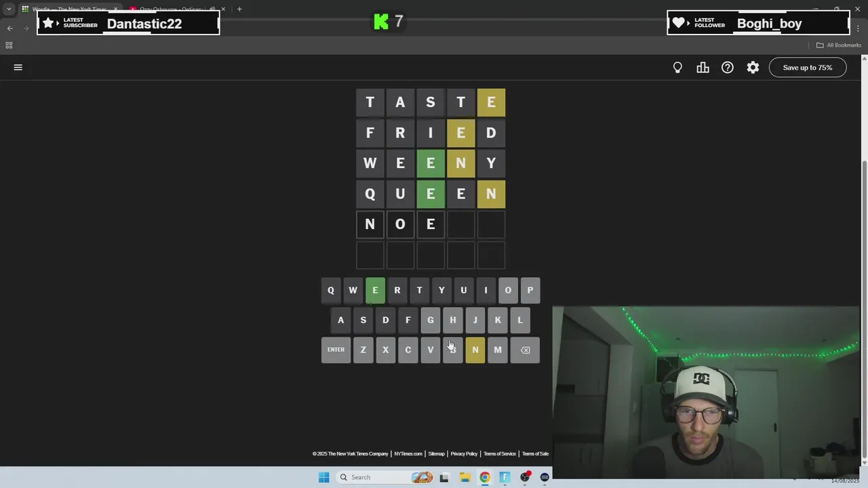Open the Wordle hamburger menu
Viewport: 868px width, 488px height.
tap(18, 67)
